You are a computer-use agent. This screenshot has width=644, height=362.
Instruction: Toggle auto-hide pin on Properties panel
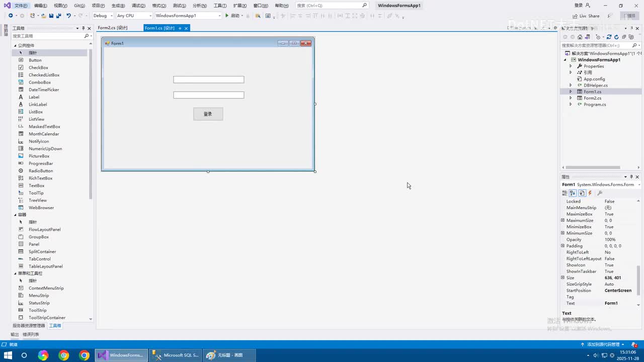coord(632,177)
